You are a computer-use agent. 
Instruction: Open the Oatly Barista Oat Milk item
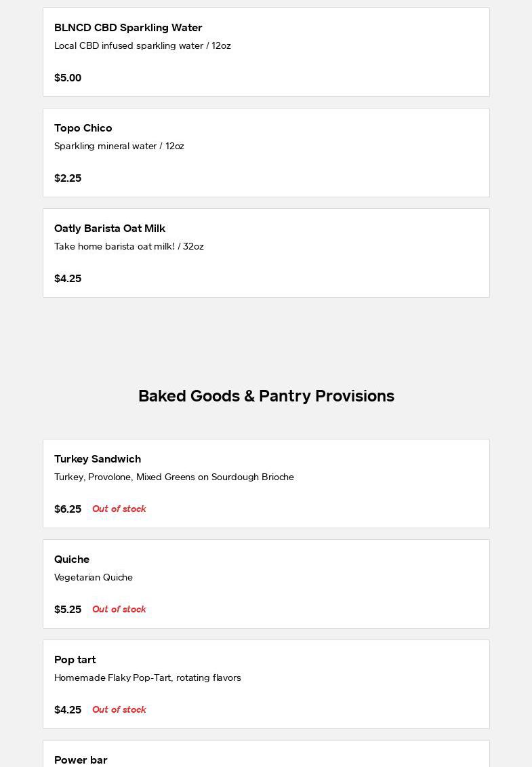110,229
